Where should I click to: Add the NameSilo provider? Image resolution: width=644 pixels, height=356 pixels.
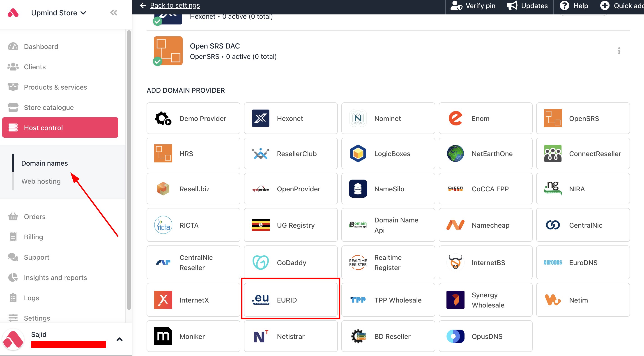click(388, 189)
